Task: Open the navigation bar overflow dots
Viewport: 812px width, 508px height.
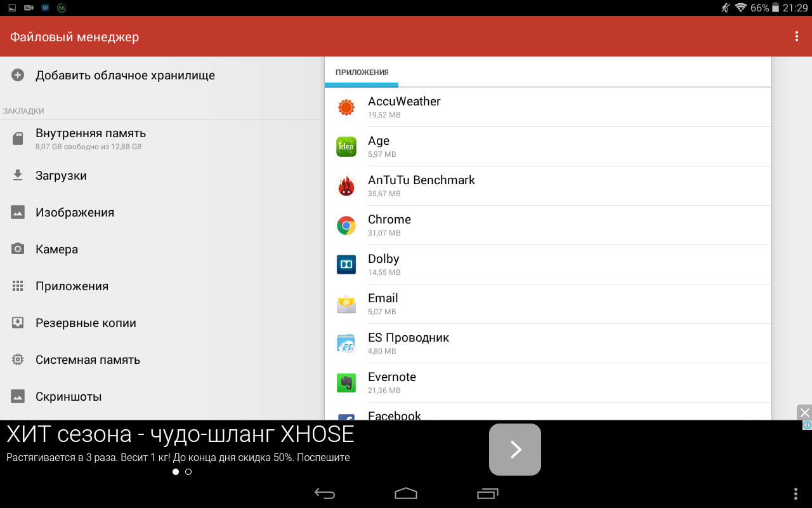Action: click(x=796, y=493)
